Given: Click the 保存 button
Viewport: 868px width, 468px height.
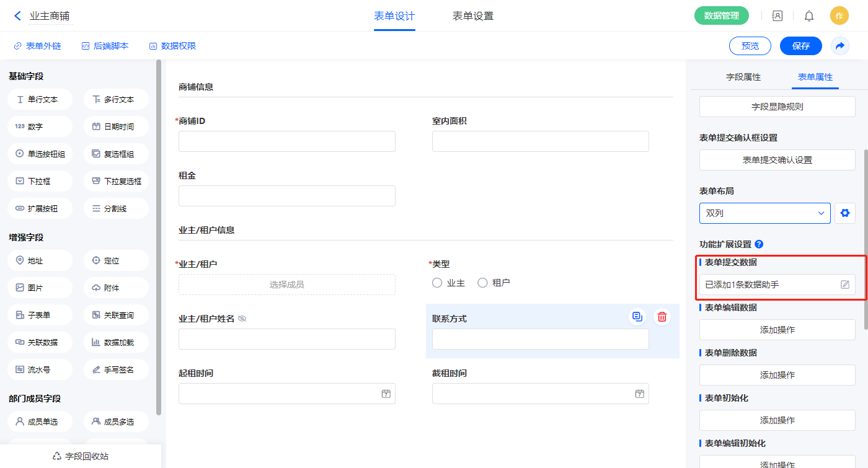Looking at the screenshot, I should 800,46.
